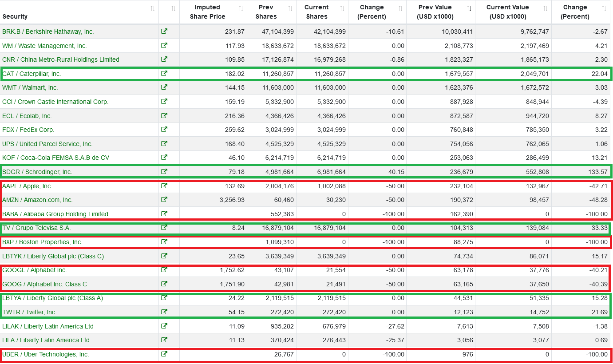The height and width of the screenshot is (364, 613).
Task: Open external link icon for LBTYA row
Action: pyautogui.click(x=164, y=297)
